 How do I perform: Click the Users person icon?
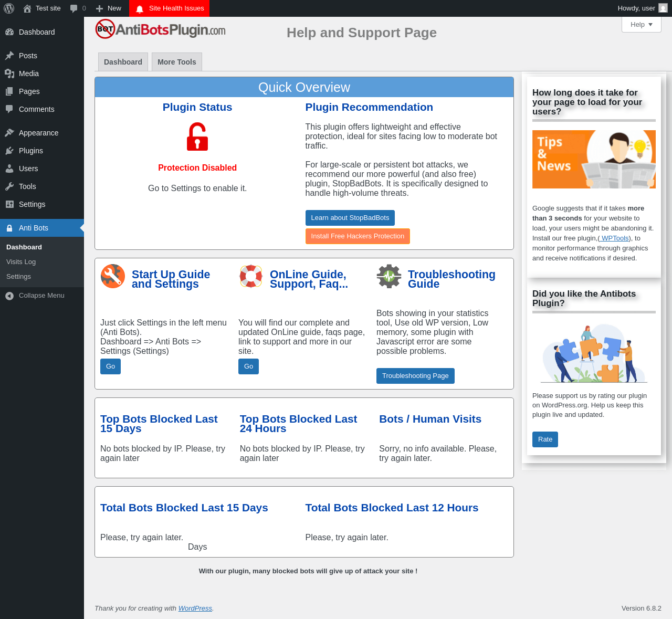9,169
